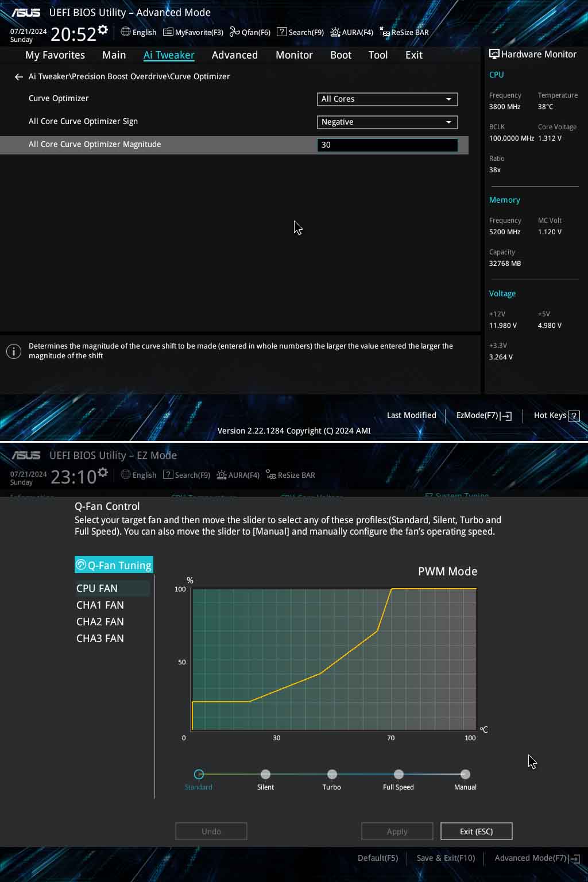Select the Manual fan profile
Image resolution: width=588 pixels, height=882 pixels.
(465, 774)
